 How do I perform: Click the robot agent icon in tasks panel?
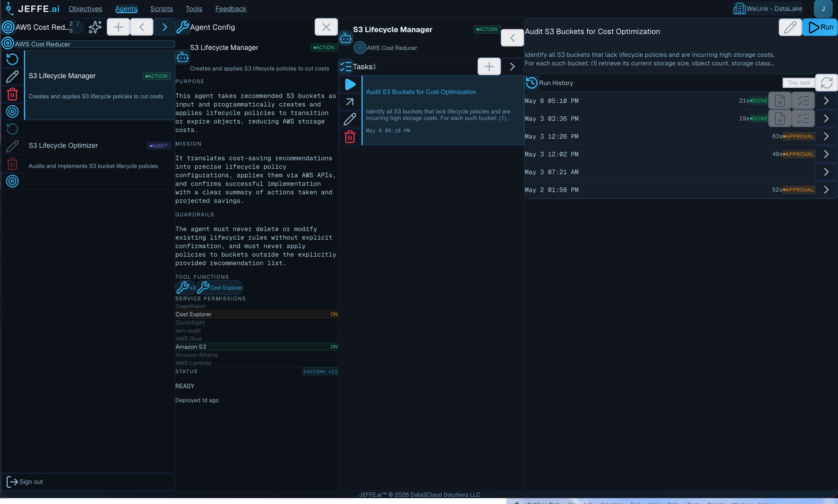point(346,38)
